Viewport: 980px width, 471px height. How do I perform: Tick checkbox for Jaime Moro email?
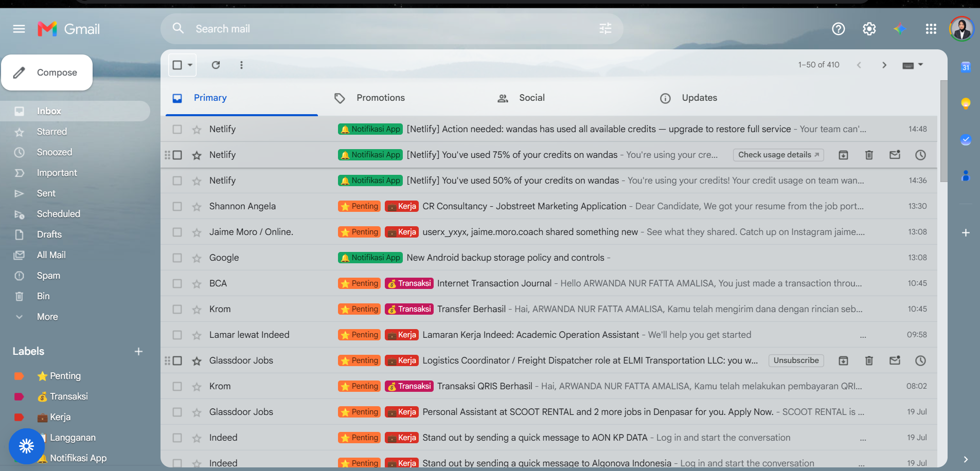tap(177, 232)
